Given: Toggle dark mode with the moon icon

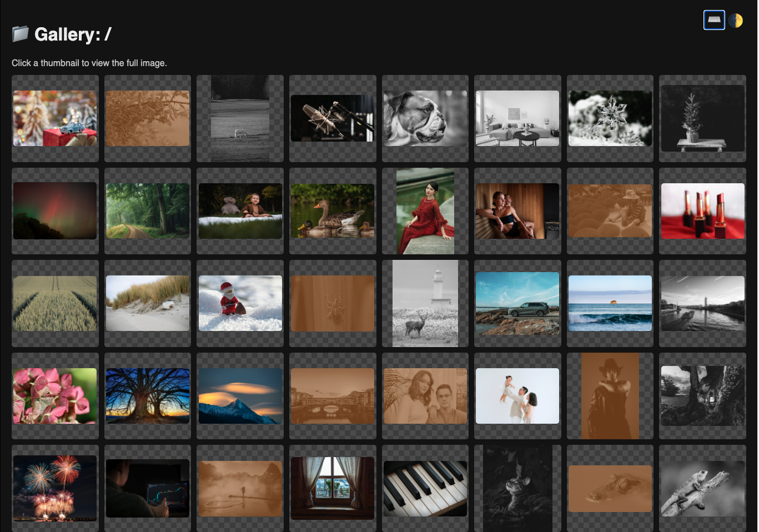Looking at the screenshot, I should [735, 19].
